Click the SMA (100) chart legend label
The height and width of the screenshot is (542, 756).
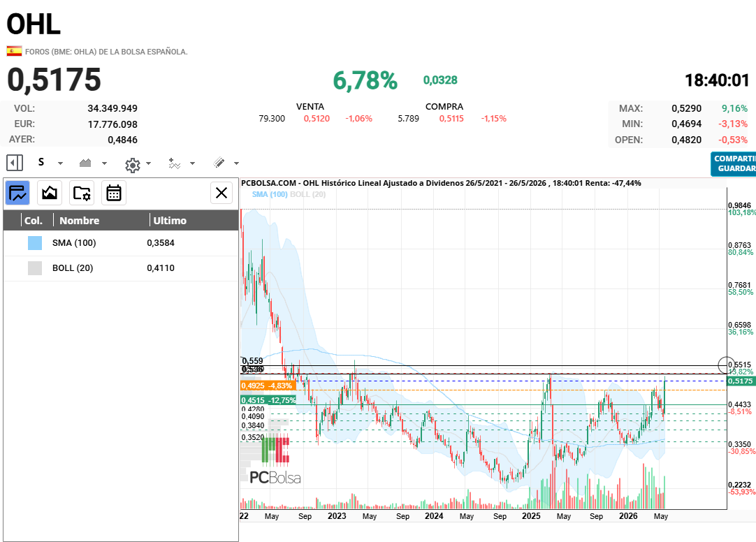pos(270,194)
